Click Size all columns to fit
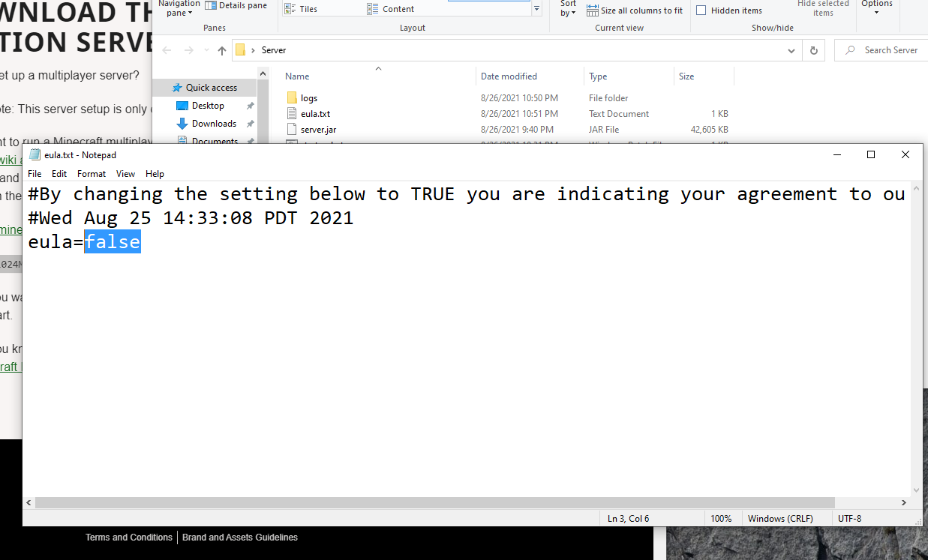The width and height of the screenshot is (928, 560). pyautogui.click(x=635, y=10)
